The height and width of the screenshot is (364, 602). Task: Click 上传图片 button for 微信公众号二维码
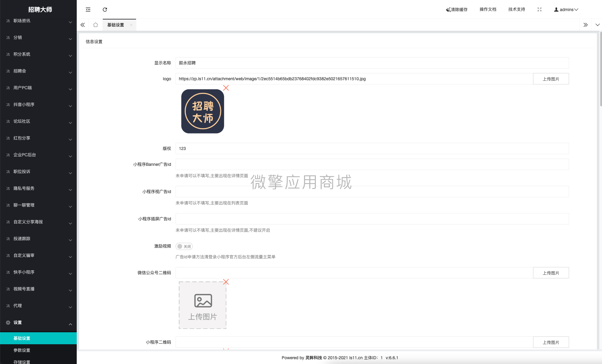click(x=551, y=273)
